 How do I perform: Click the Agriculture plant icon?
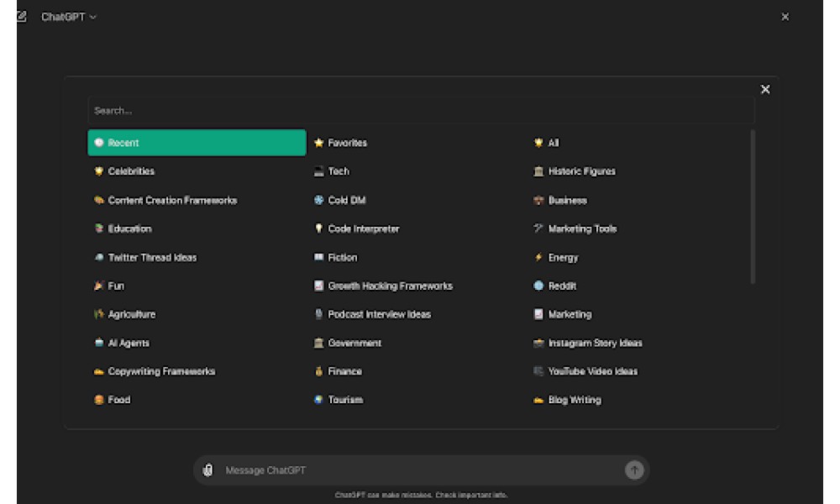(98, 314)
